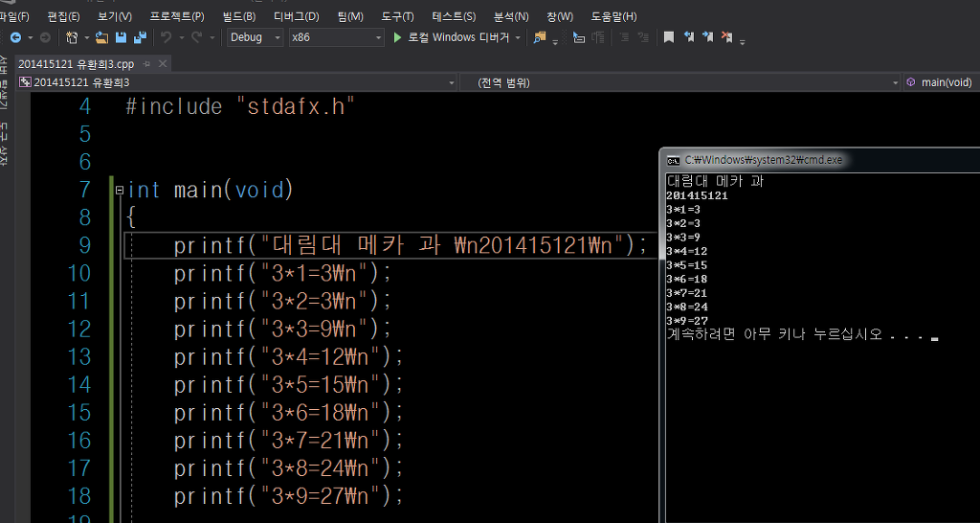
Task: Open the 팀(M) menu
Action: pos(350,17)
